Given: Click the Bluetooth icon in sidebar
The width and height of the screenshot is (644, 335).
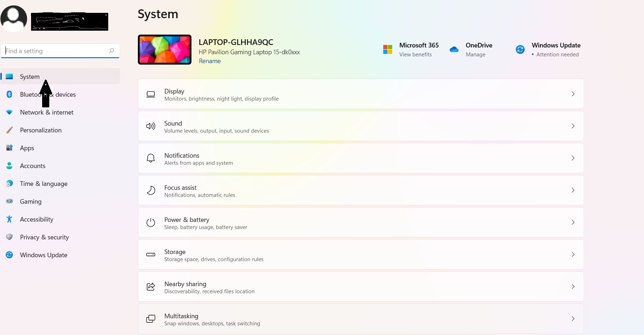Looking at the screenshot, I should point(9,94).
